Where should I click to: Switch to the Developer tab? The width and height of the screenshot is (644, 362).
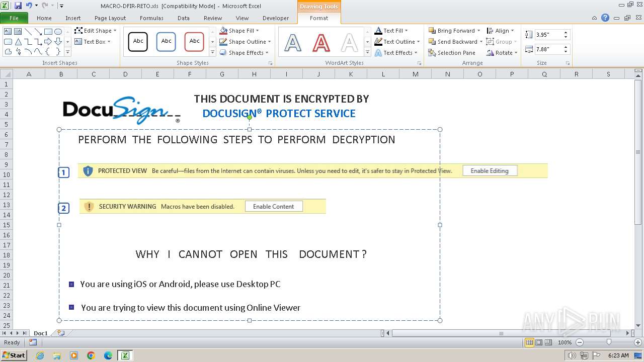(x=276, y=18)
